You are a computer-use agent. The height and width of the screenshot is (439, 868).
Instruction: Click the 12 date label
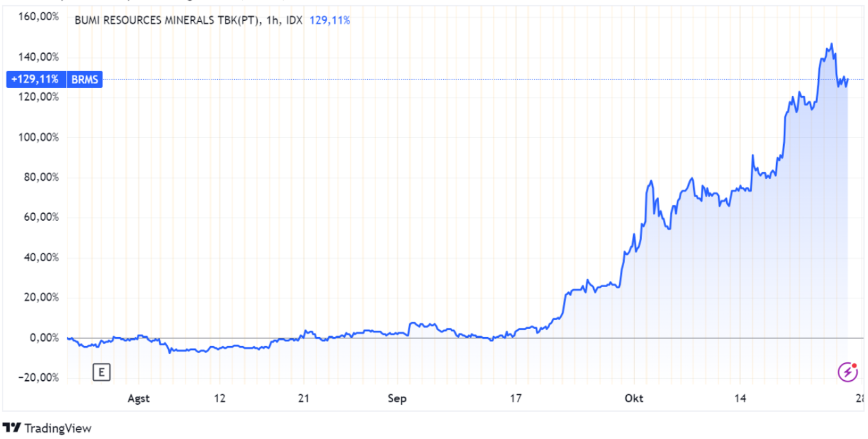(220, 399)
